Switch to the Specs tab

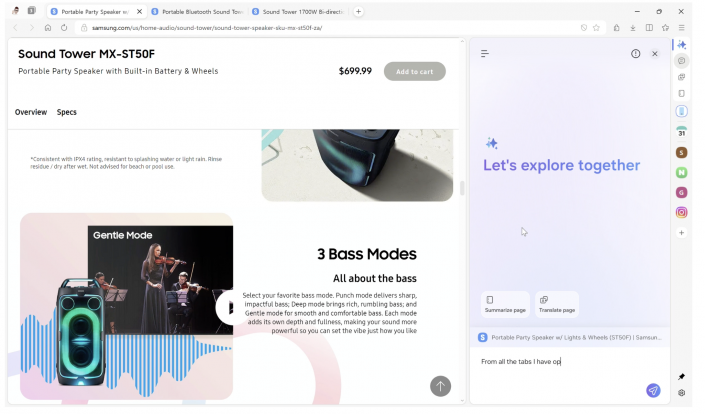(67, 112)
